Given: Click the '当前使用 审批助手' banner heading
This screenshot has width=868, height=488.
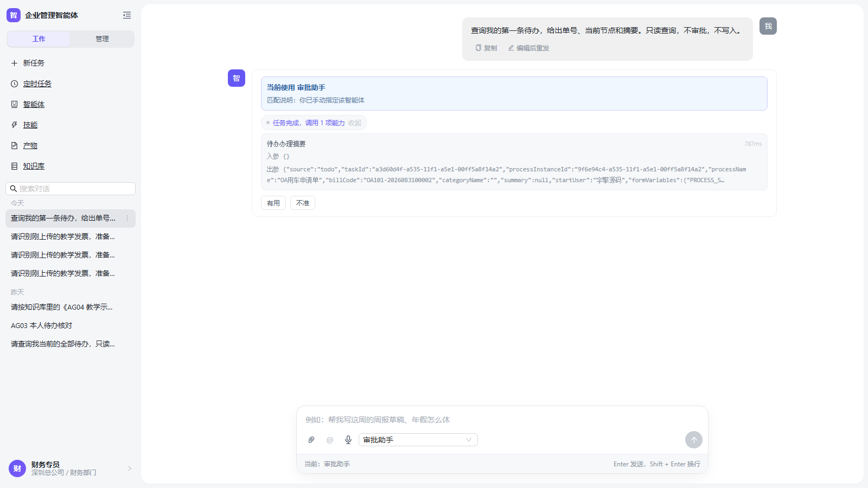Looking at the screenshot, I should 296,87.
